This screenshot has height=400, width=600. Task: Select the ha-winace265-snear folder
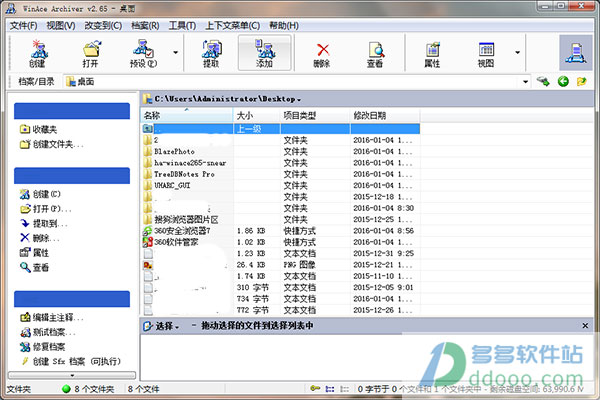280,163
